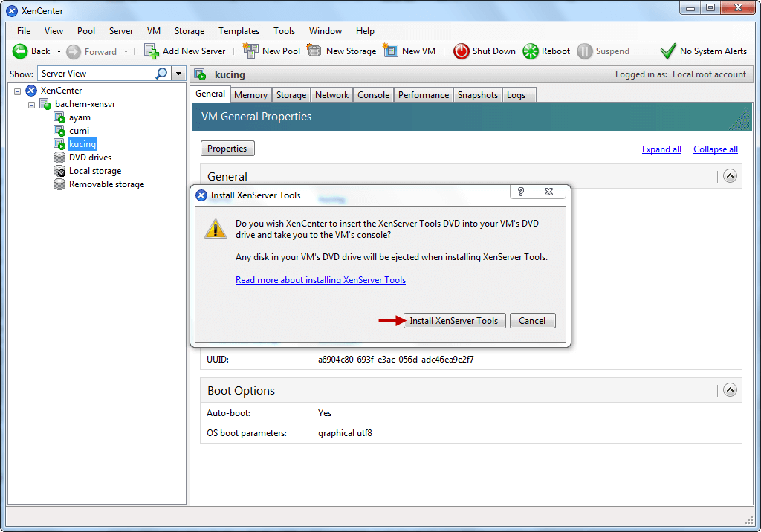Switch to the Performance tab
Viewport: 761px width, 532px height.
click(x=424, y=95)
